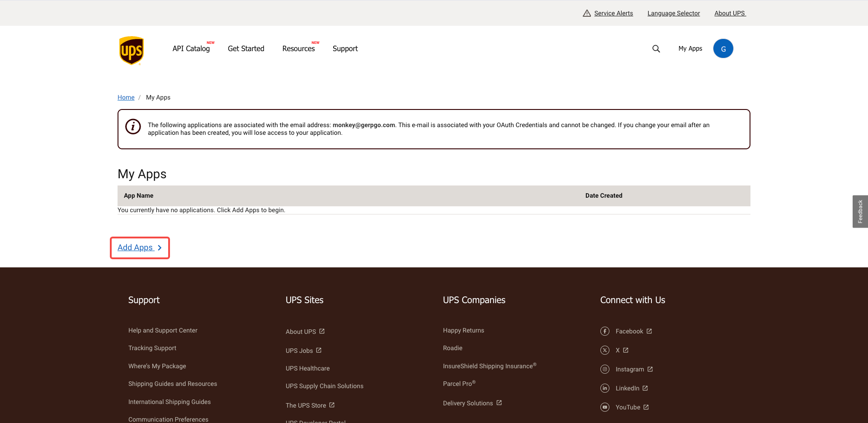Click the monkey@gerpgo.com email address
868x423 pixels.
[364, 125]
